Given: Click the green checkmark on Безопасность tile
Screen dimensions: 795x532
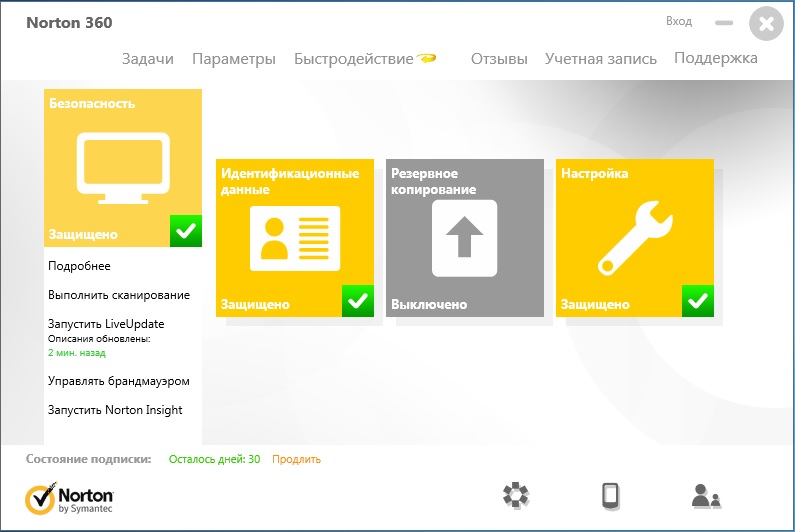Looking at the screenshot, I should [x=186, y=231].
